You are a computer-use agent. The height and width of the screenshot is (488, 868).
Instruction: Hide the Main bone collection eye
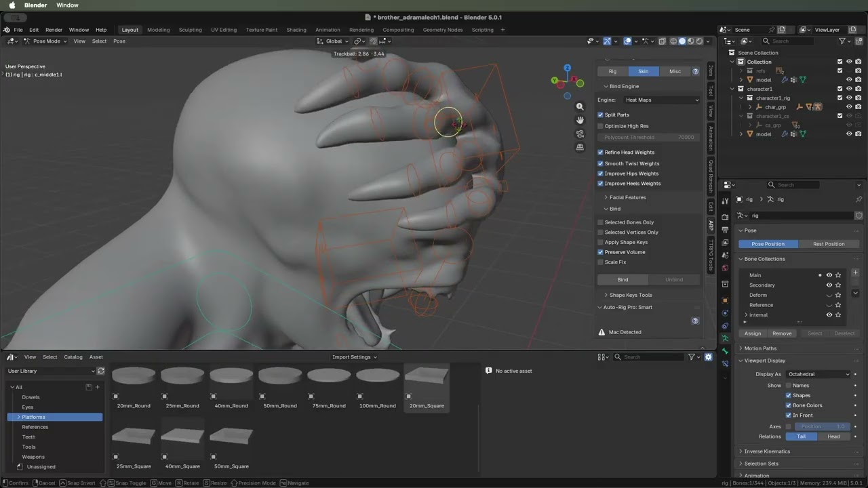tap(829, 275)
